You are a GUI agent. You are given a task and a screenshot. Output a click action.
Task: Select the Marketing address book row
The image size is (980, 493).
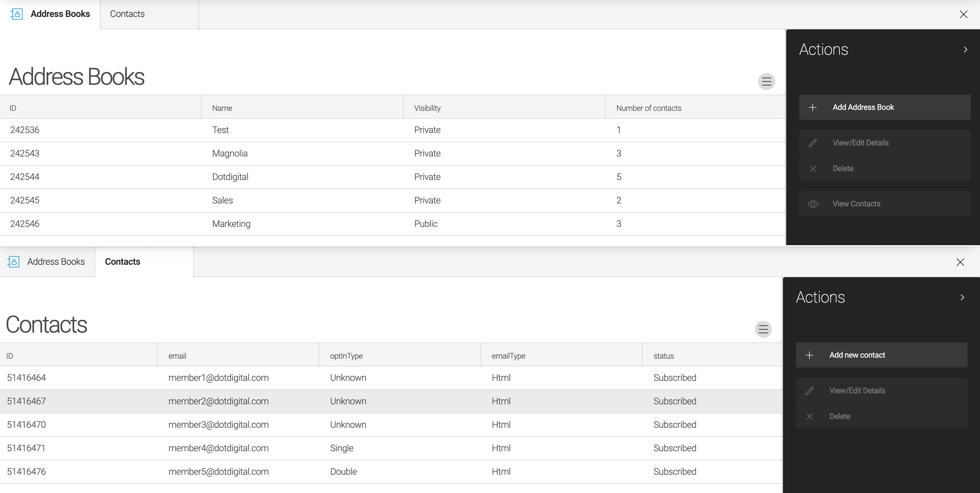[231, 224]
